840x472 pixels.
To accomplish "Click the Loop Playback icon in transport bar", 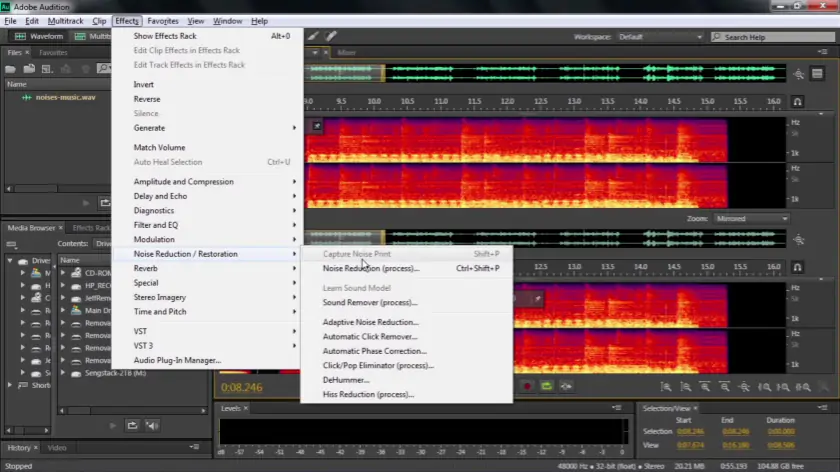I will pos(547,386).
